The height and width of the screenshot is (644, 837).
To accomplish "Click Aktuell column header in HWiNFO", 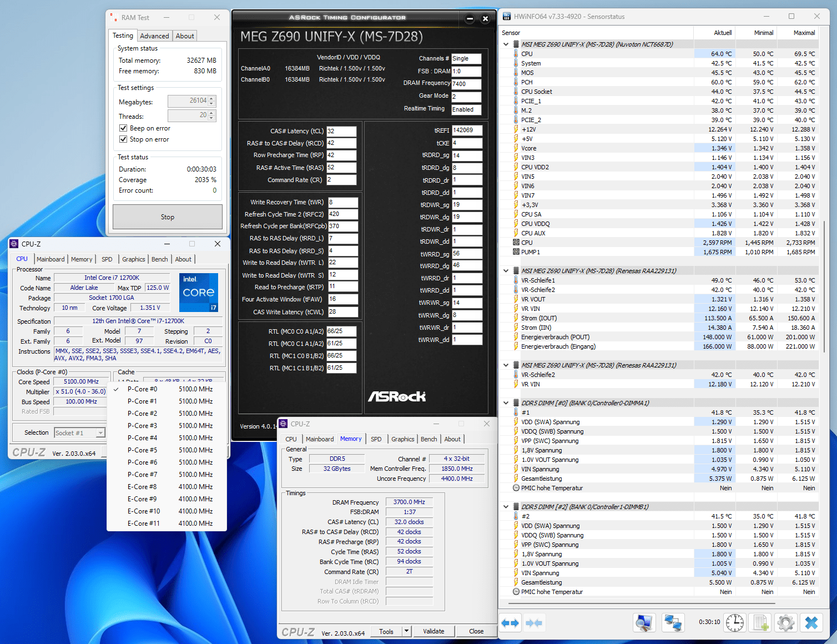I will (x=715, y=33).
